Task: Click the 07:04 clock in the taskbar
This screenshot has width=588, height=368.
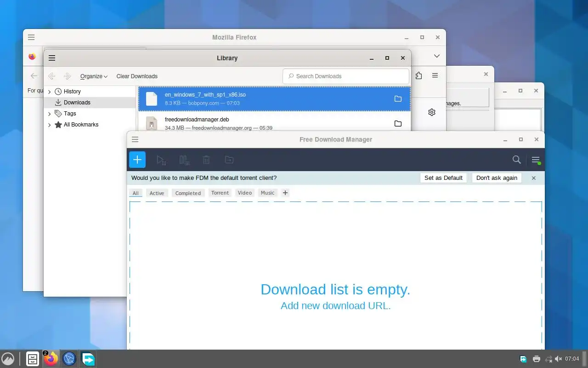Action: (x=572, y=359)
